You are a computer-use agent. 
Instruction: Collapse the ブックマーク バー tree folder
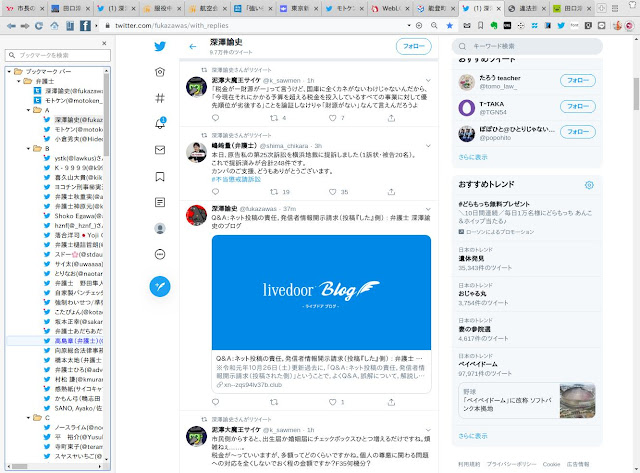(9, 71)
